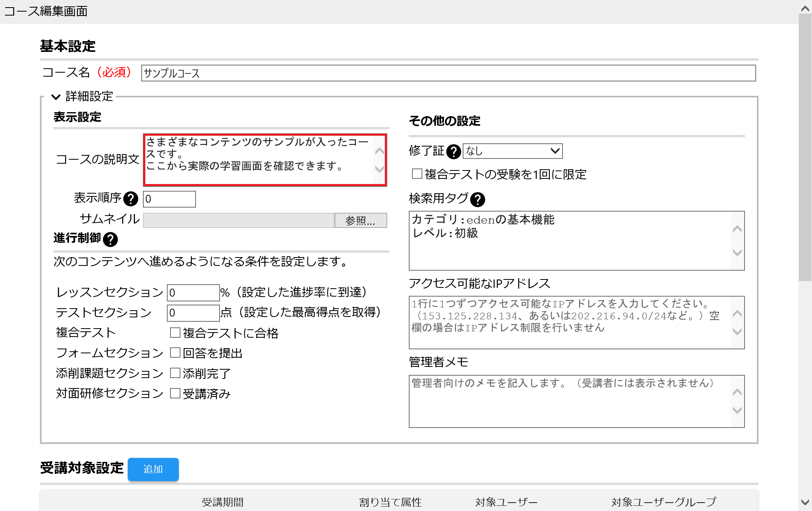Click the 追加 button beside 受講対象設定

(153, 469)
